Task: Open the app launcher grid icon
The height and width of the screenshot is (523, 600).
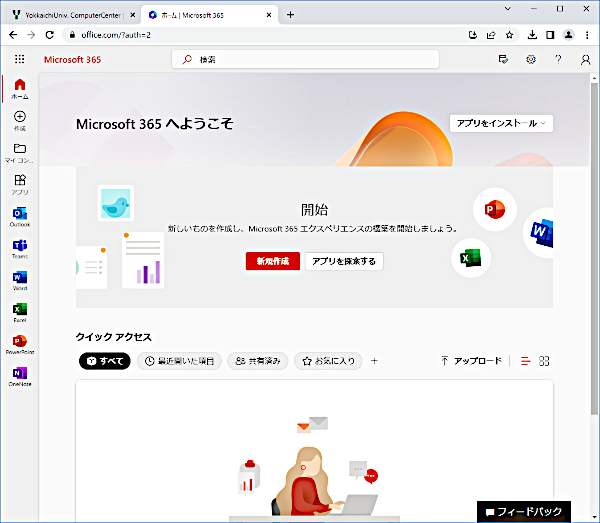Action: pyautogui.click(x=20, y=59)
